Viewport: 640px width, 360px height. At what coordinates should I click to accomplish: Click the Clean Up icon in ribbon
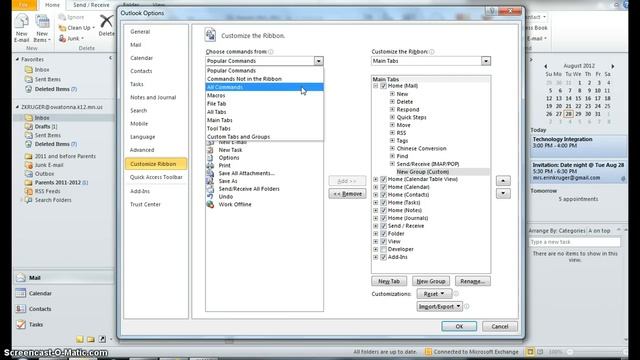(62, 28)
